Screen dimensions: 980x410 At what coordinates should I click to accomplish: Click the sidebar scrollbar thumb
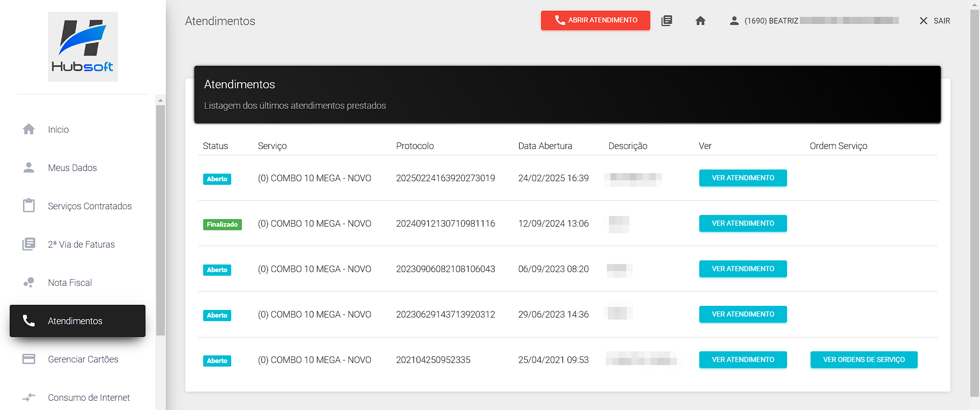pos(160,221)
